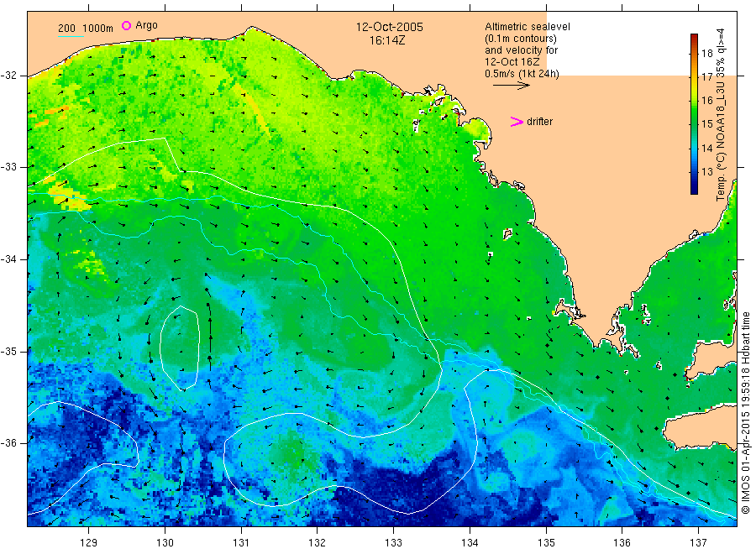The width and height of the screenshot is (756, 554).
Task: Click the temperature color bar legend
Action: [695, 114]
